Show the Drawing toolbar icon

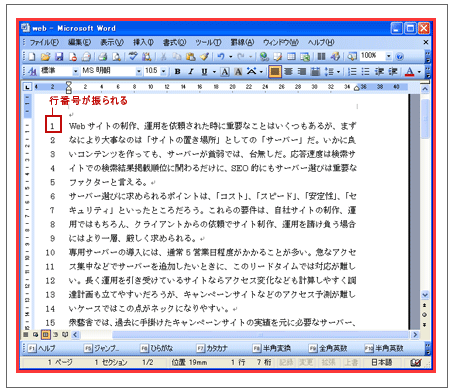(x=335, y=57)
